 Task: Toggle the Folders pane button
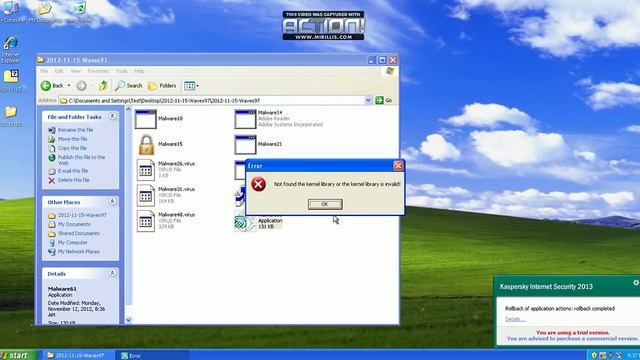tap(162, 86)
